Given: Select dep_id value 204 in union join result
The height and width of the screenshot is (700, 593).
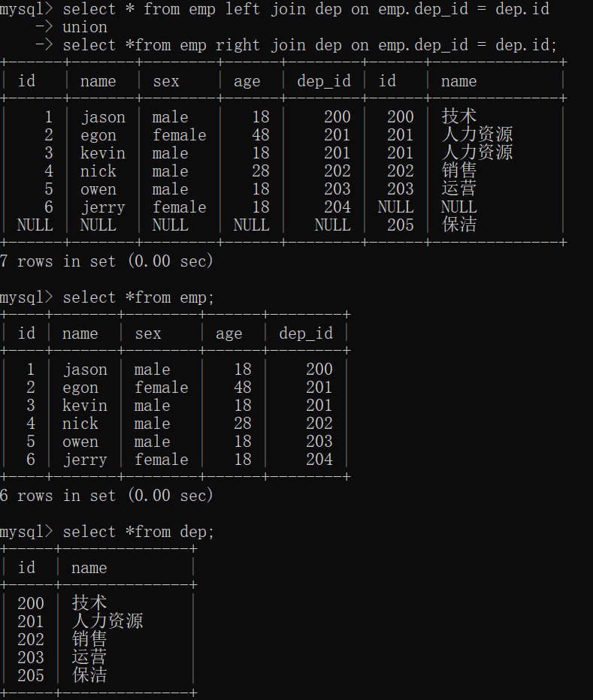Looking at the screenshot, I should pos(337,207).
